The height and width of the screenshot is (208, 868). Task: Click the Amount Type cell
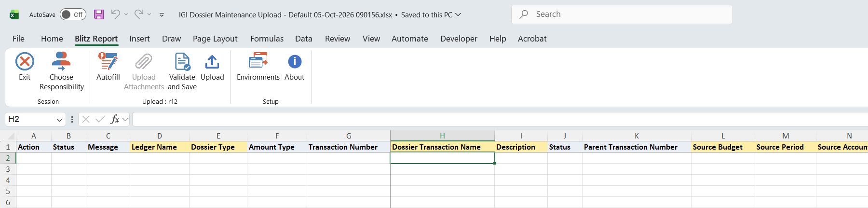277,147
